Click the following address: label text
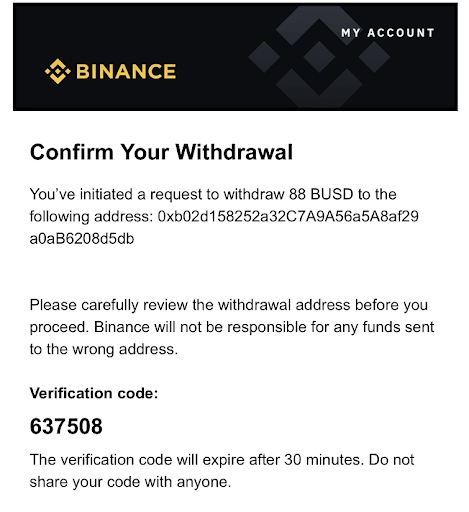 [91, 217]
